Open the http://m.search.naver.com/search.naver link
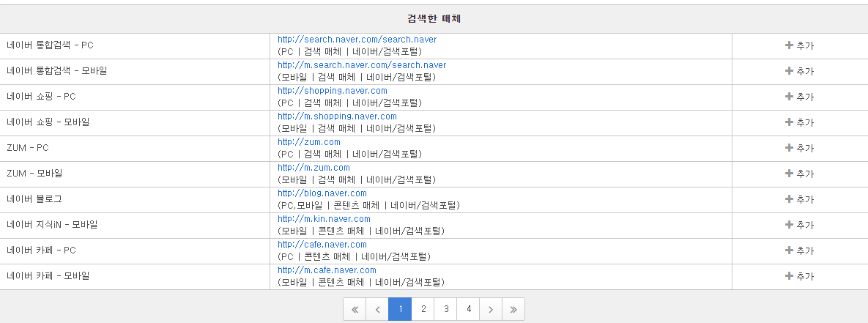The width and height of the screenshot is (868, 323). (362, 65)
